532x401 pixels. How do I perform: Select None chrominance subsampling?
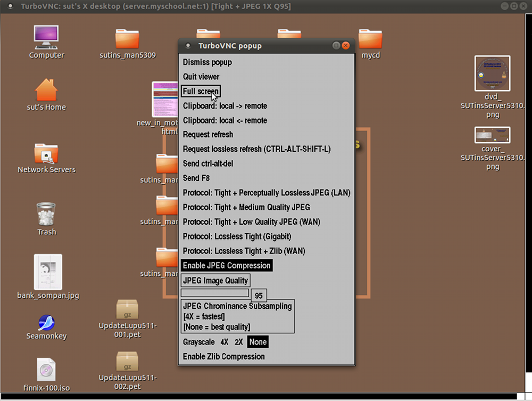coord(258,342)
